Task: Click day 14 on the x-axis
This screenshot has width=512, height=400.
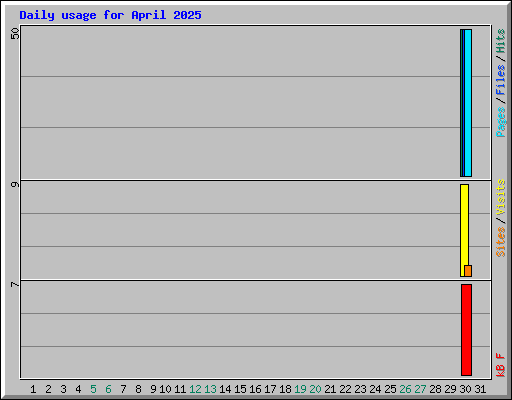Action: [225, 389]
